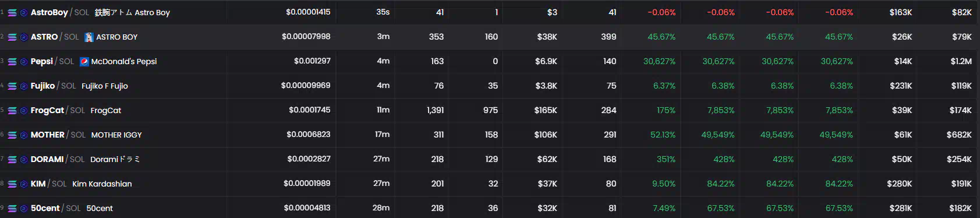The image size is (980, 218).
Task: Select the MOTHER IGGY token name
Action: tap(116, 135)
